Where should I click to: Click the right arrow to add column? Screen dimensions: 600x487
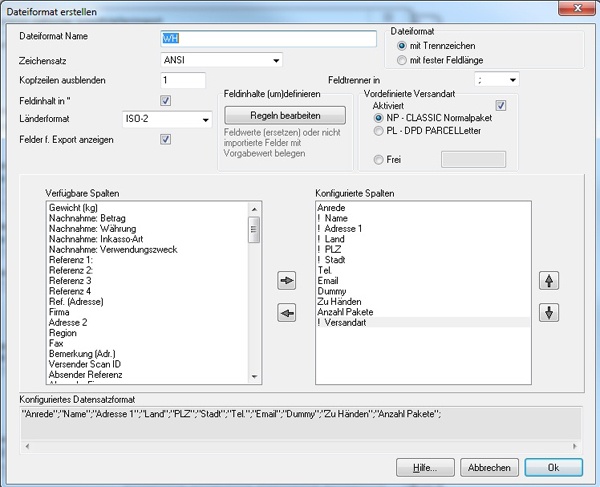pyautogui.click(x=287, y=283)
